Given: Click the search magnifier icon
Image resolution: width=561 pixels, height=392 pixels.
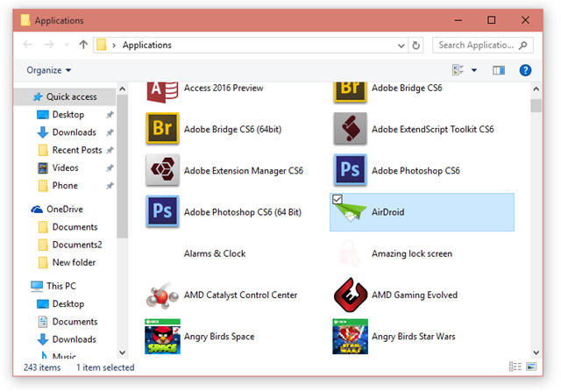Looking at the screenshot, I should pyautogui.click(x=523, y=45).
